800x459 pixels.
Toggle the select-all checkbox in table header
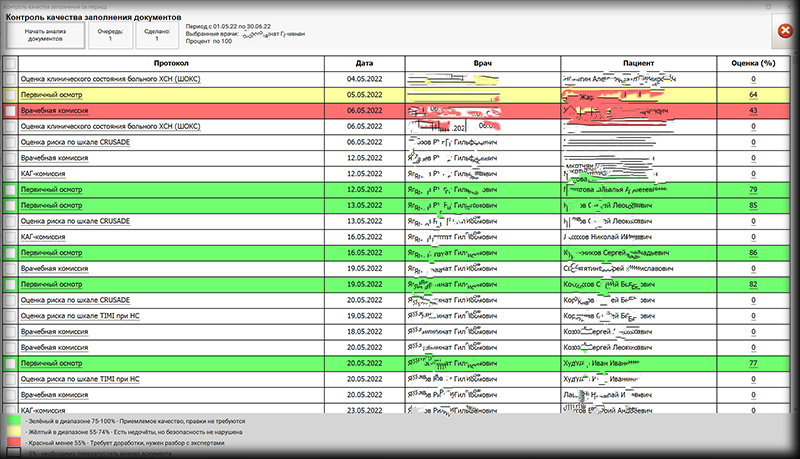(10, 63)
